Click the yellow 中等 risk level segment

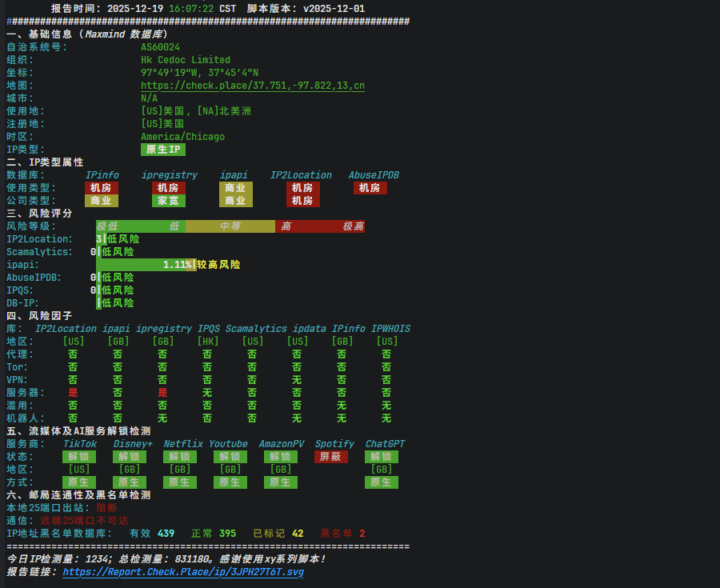230,226
